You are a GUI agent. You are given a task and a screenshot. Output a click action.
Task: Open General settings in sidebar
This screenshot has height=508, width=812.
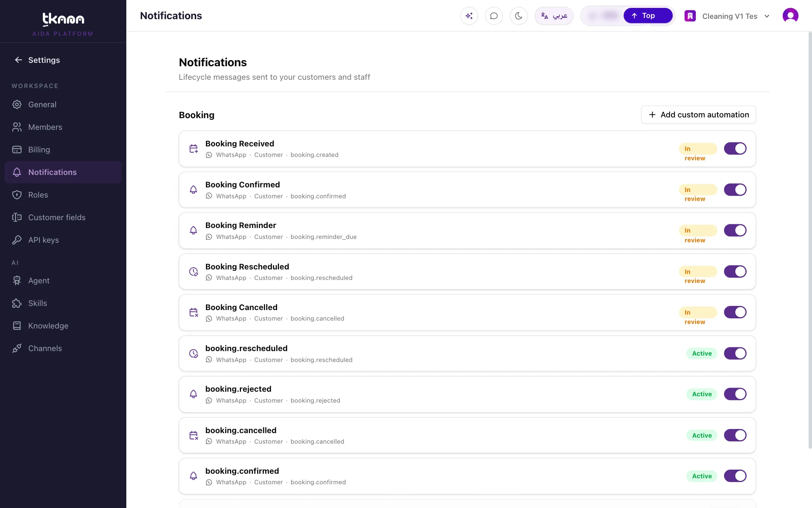[x=63, y=105]
